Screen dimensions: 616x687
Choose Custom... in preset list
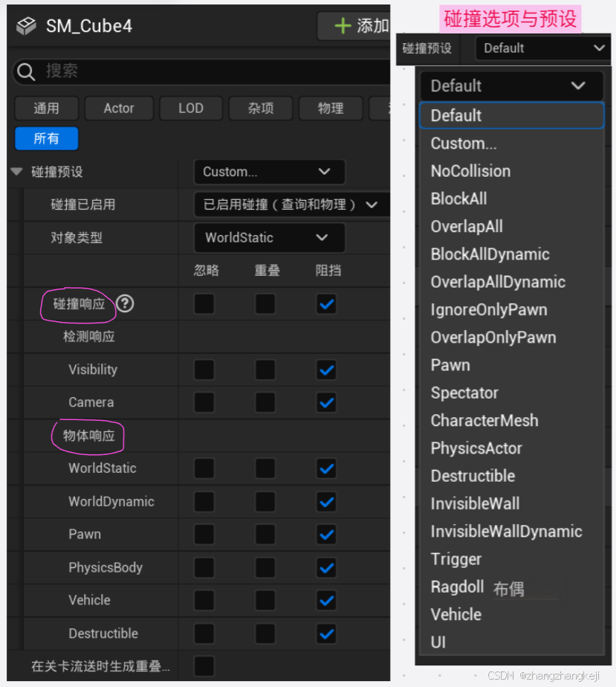(x=512, y=143)
